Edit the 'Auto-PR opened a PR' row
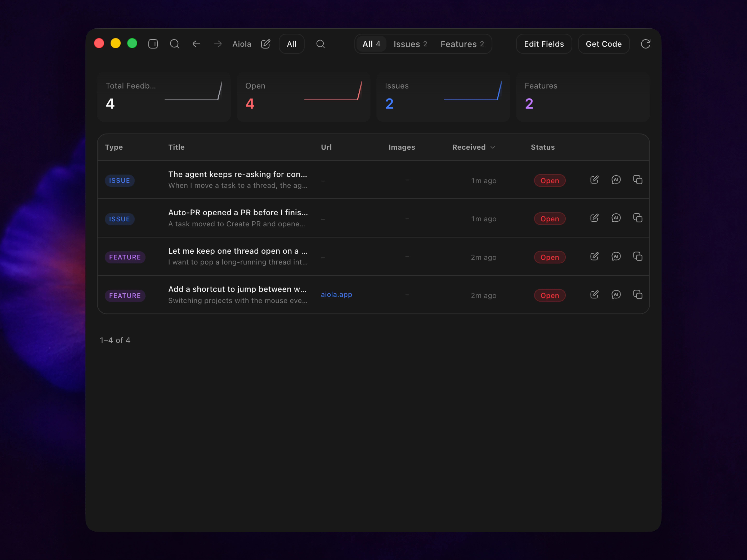The image size is (747, 560). click(x=594, y=218)
